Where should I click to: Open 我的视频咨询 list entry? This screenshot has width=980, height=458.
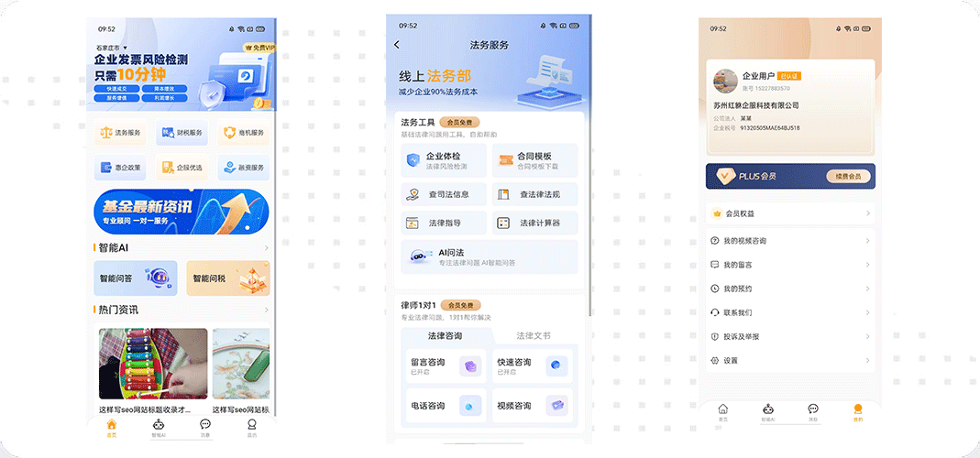pyautogui.click(x=789, y=241)
